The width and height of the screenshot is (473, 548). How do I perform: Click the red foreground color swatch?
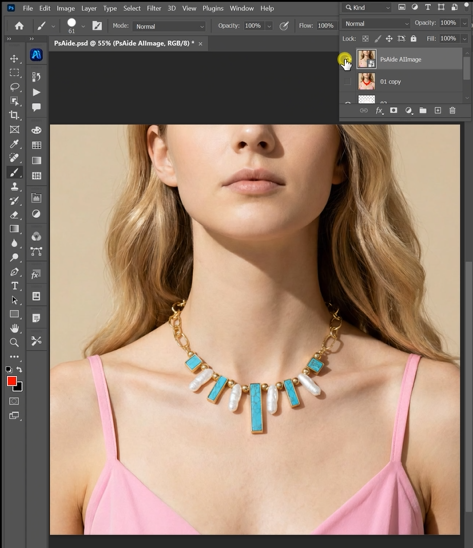(12, 381)
